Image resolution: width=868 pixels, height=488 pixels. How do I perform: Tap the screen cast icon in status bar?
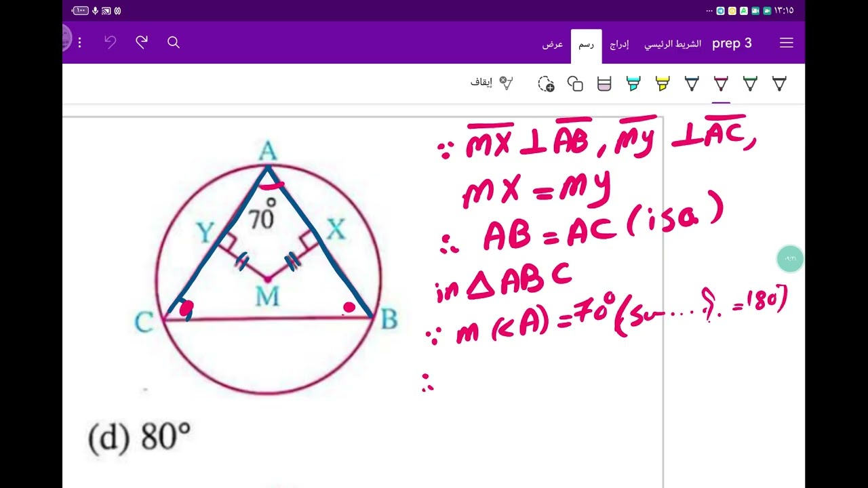coord(106,11)
